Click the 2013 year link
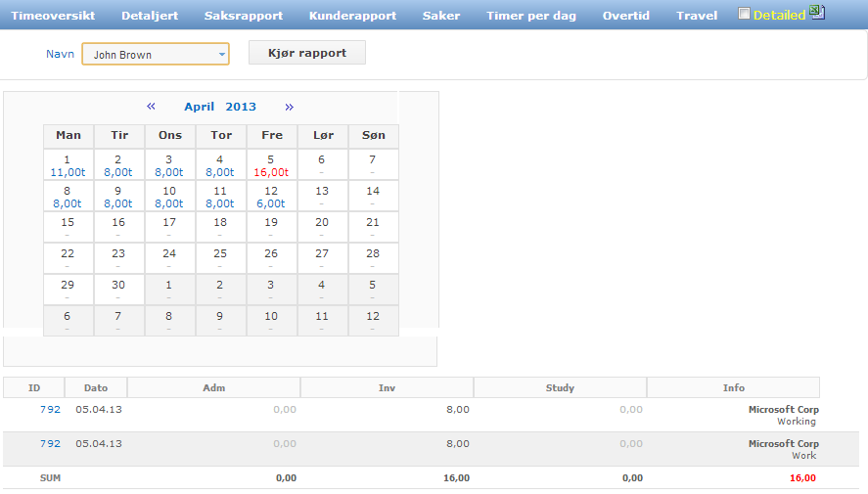868x494 pixels. (x=241, y=107)
